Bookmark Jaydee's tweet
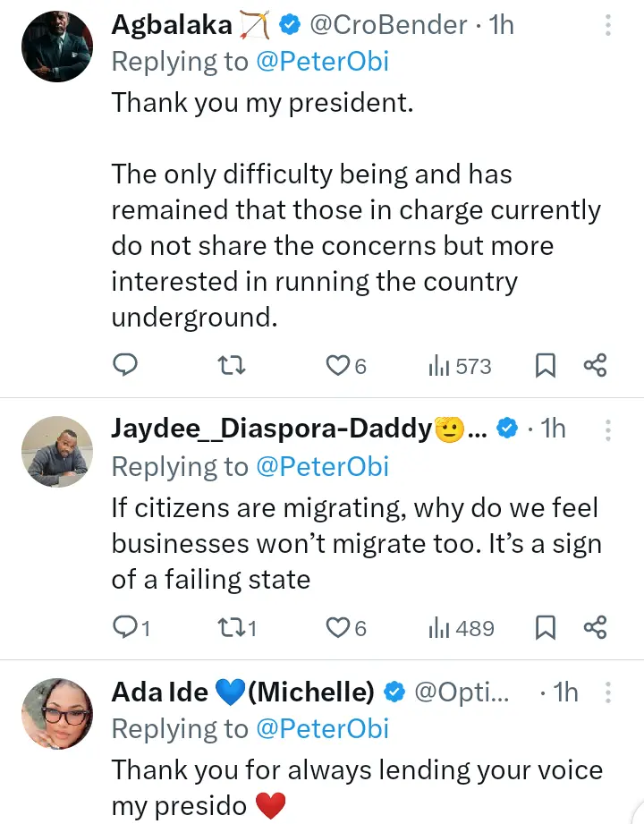The width and height of the screenshot is (644, 824). click(546, 628)
